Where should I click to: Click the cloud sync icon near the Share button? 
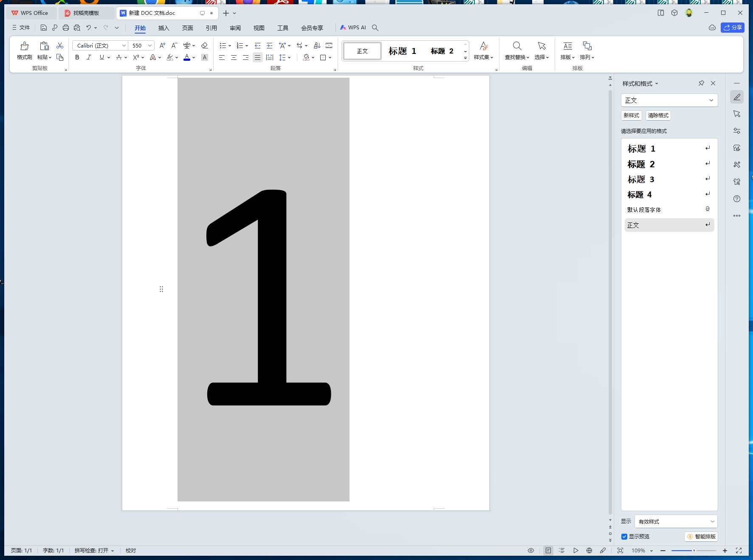(x=712, y=28)
